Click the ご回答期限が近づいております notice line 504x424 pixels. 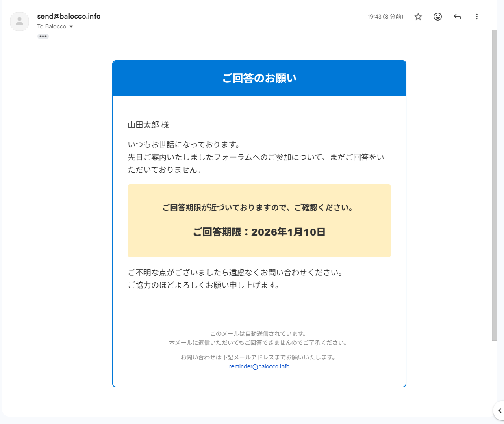258,208
